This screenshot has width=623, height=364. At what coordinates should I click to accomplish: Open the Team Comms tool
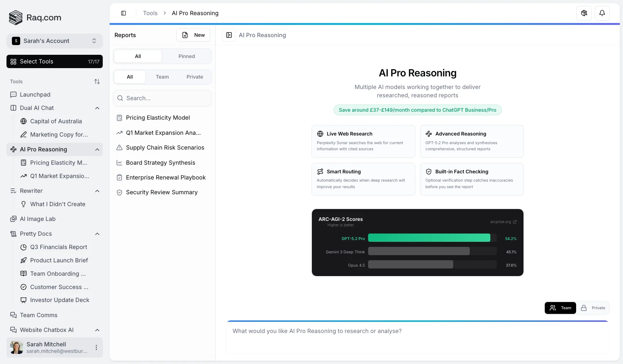[38, 315]
